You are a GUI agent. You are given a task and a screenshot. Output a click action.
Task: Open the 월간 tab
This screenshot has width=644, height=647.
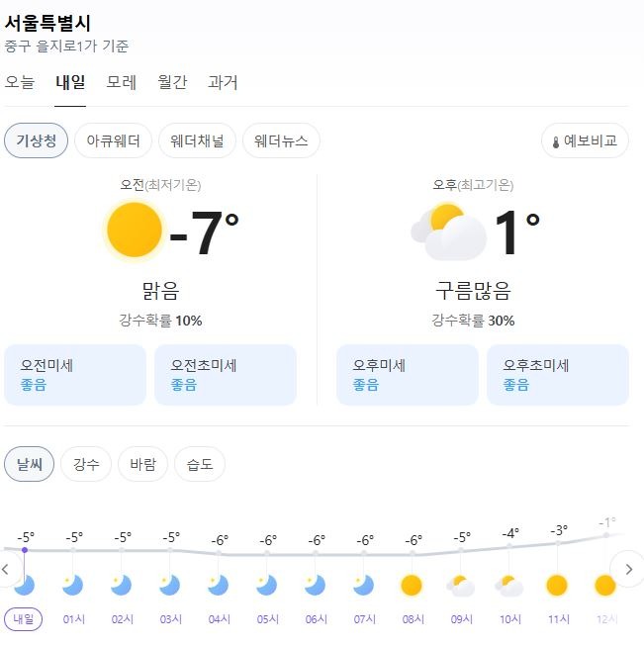tap(172, 82)
